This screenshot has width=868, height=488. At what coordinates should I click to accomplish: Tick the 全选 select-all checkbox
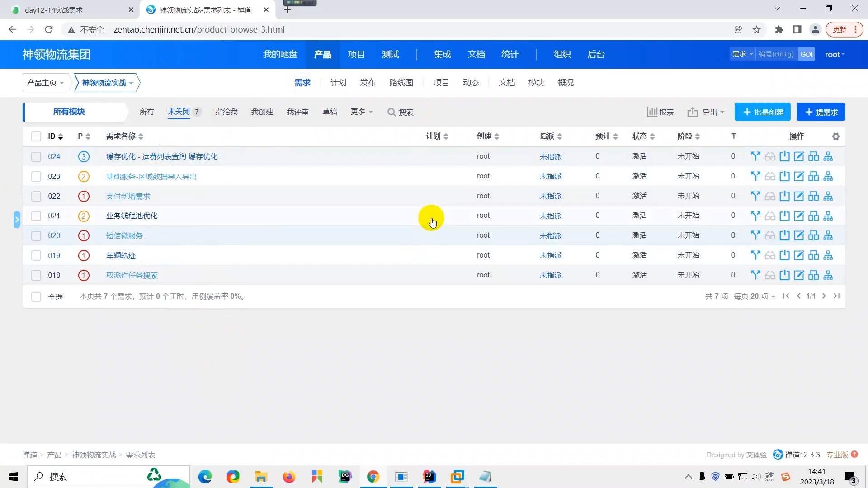36,297
